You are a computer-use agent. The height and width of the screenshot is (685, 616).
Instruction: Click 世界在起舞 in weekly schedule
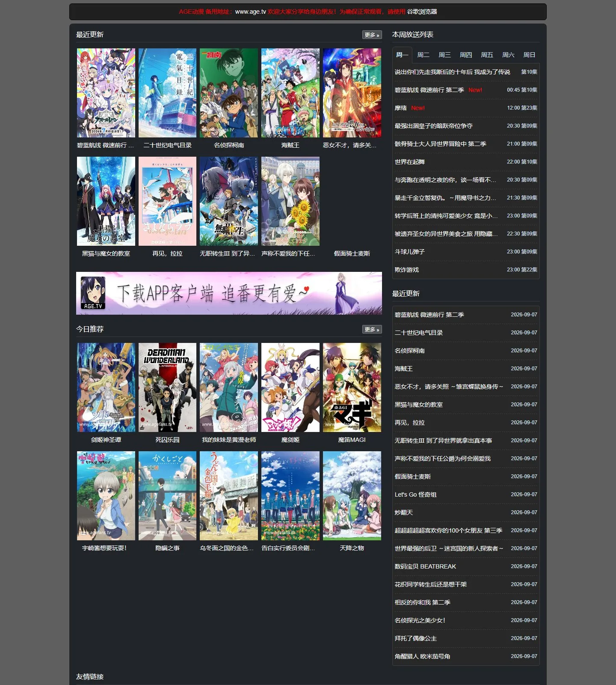409,162
